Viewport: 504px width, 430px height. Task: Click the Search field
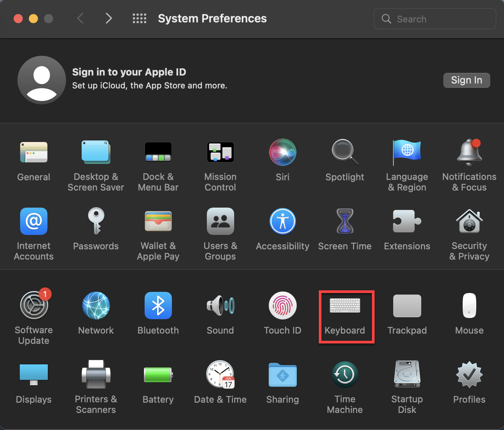(x=435, y=19)
